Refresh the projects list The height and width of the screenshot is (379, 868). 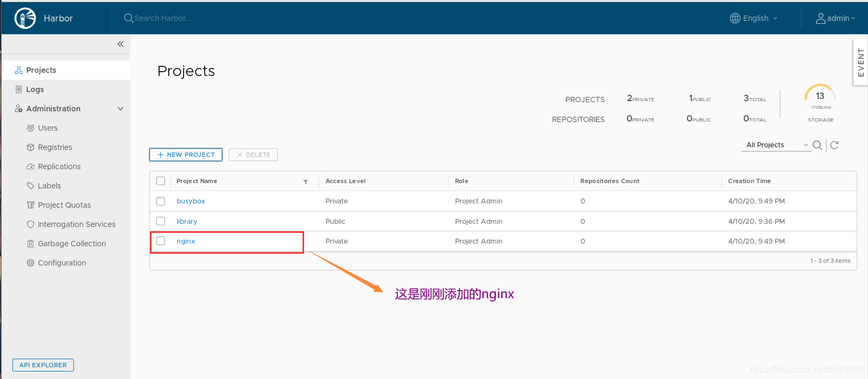point(834,145)
